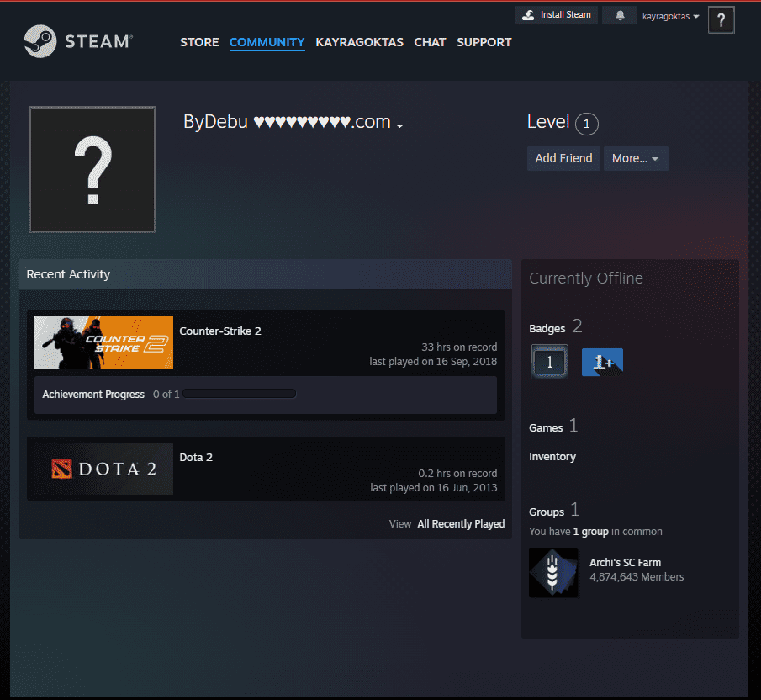Expand the kayragoktas account dropdown
761x700 pixels.
[670, 16]
